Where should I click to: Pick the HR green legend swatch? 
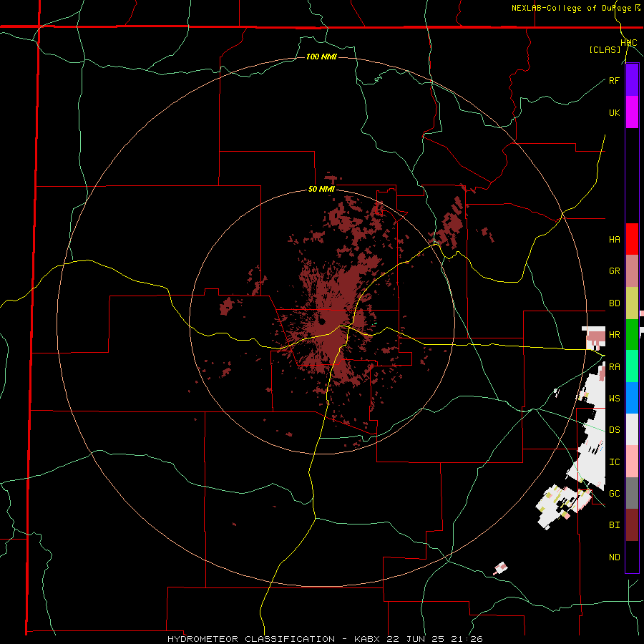pyautogui.click(x=632, y=335)
